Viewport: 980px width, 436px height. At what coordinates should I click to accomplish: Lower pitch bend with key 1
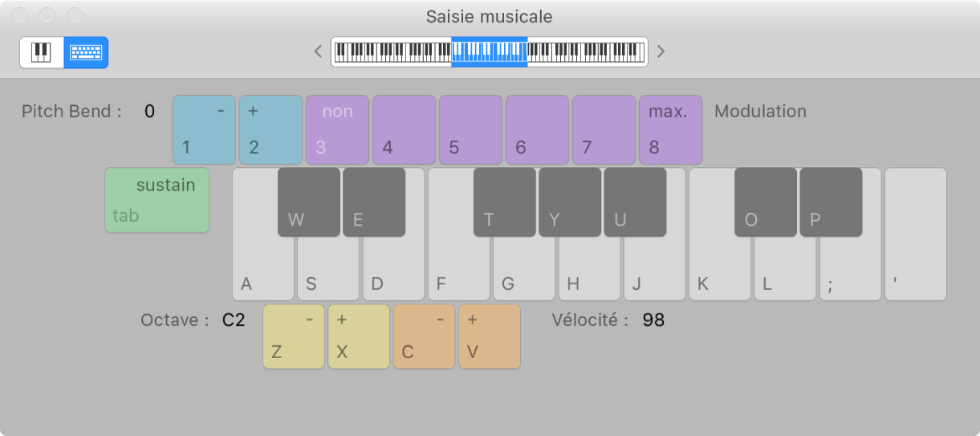(205, 129)
